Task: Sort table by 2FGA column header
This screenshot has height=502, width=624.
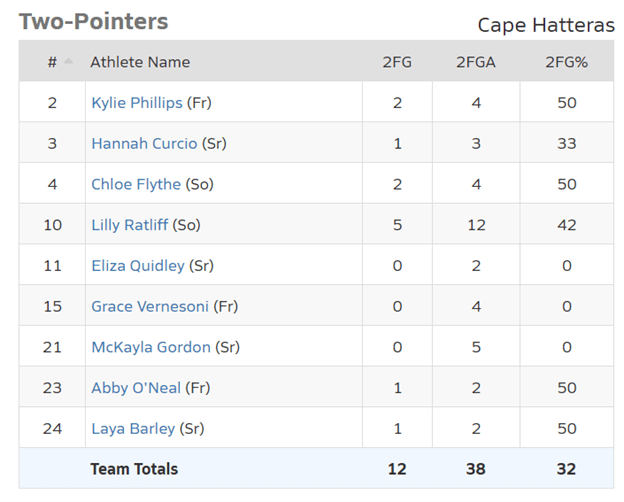Action: pos(476,62)
